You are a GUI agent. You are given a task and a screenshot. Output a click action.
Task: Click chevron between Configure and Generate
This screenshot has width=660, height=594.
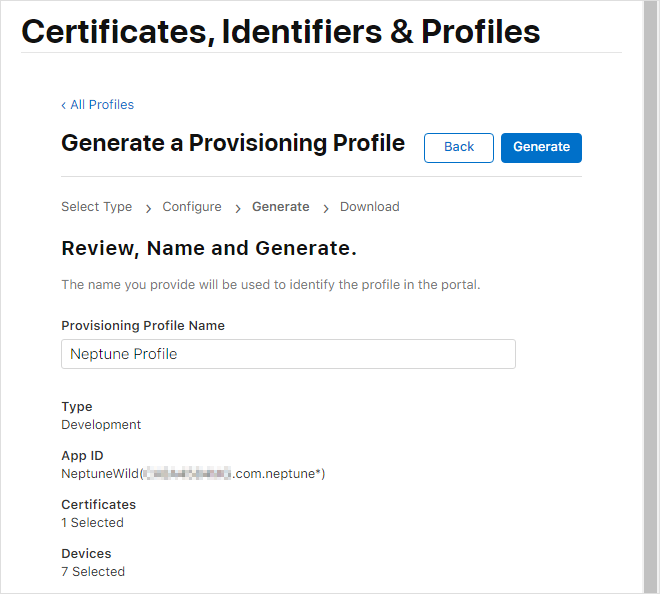tap(238, 208)
